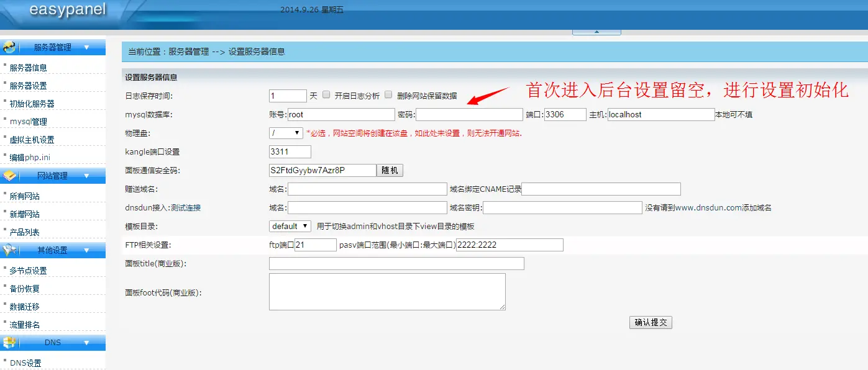
Task: Open 多节点设置 page
Action: point(29,271)
